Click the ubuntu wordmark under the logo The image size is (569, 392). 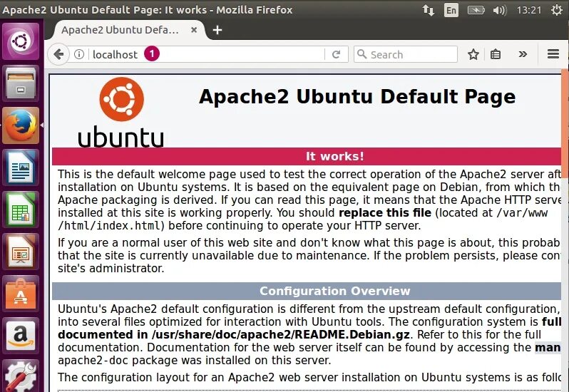point(121,137)
